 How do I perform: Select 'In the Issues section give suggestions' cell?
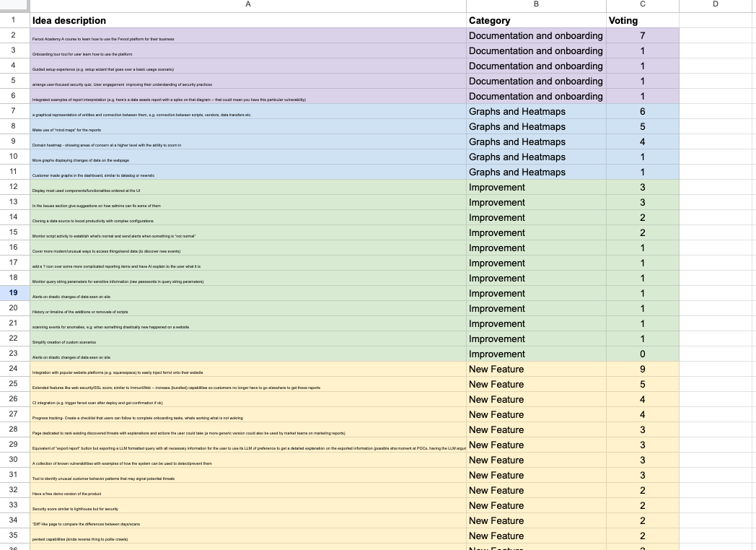coord(248,202)
